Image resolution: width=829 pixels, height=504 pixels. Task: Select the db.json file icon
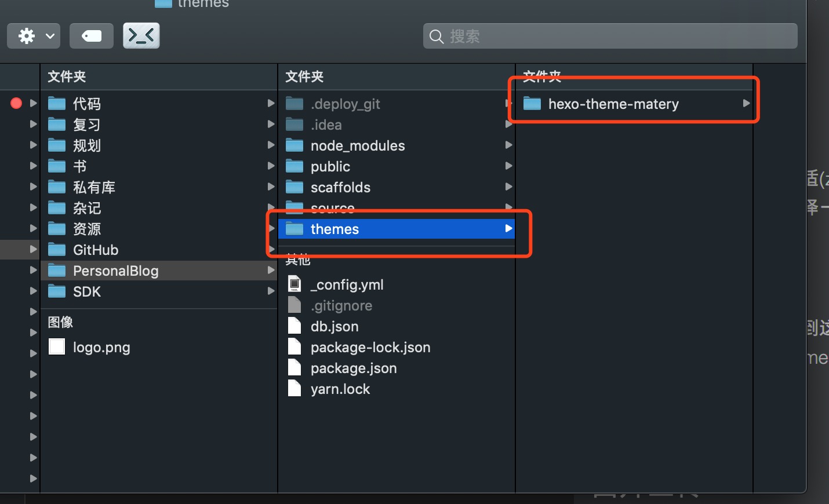click(294, 326)
